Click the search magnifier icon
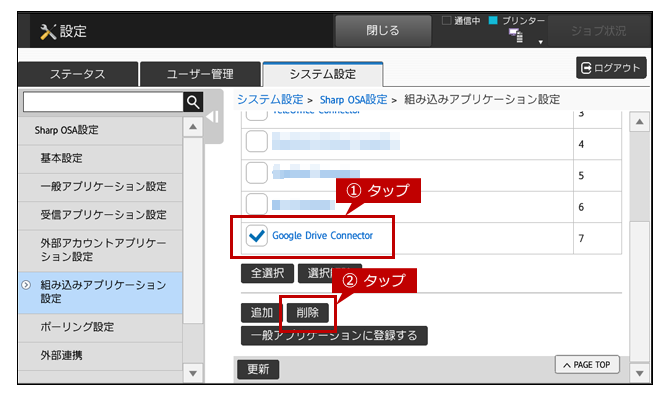 click(x=193, y=102)
